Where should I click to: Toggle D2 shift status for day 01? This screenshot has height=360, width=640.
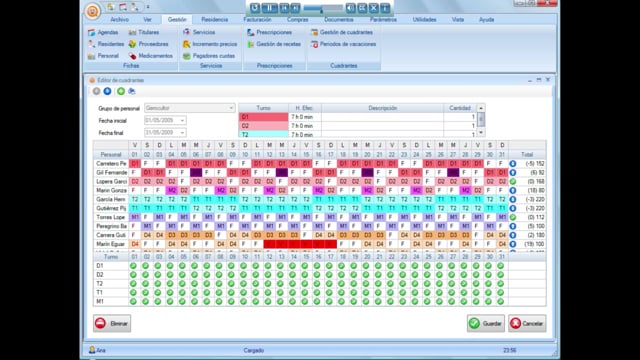point(133,275)
